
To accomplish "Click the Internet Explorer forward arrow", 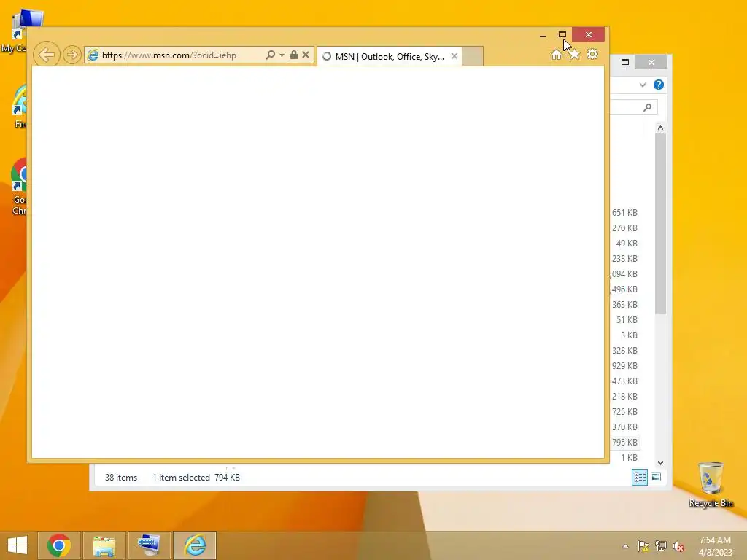I will (72, 55).
